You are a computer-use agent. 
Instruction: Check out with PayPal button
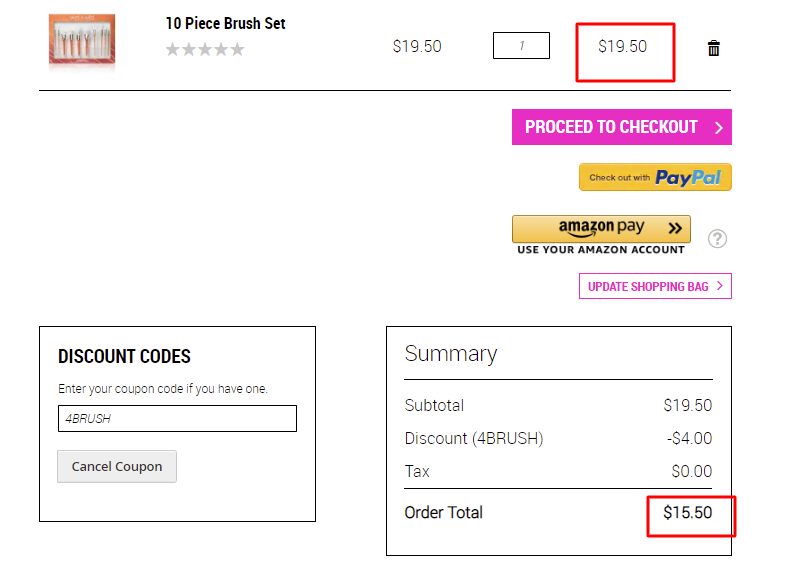pos(655,177)
